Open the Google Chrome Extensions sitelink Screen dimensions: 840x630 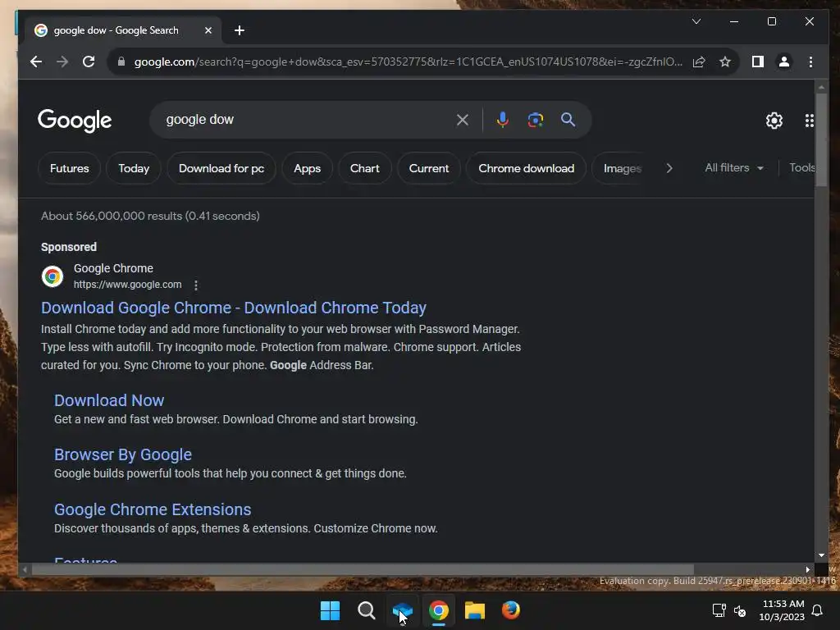coord(152,509)
